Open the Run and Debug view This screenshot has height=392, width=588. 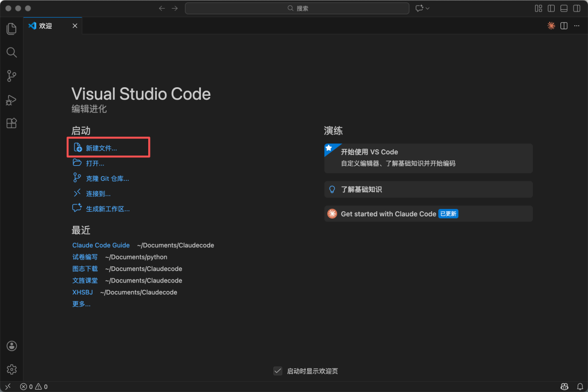pyautogui.click(x=11, y=100)
